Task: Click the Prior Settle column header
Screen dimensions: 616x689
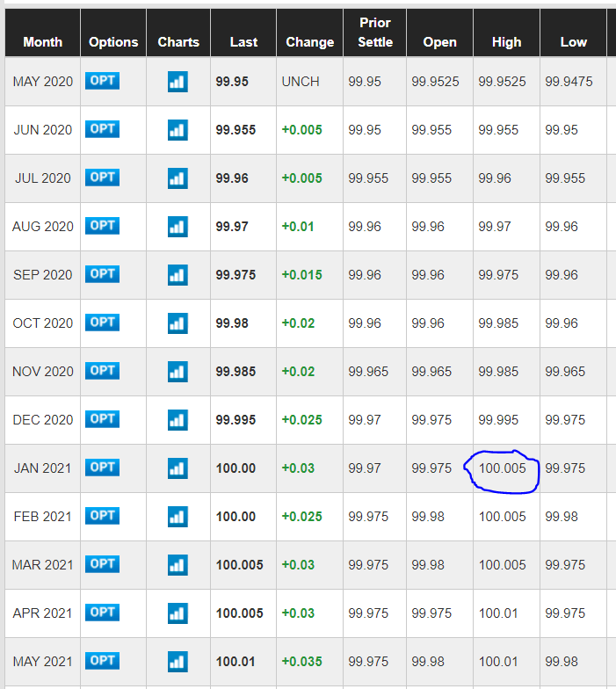Action: click(374, 33)
